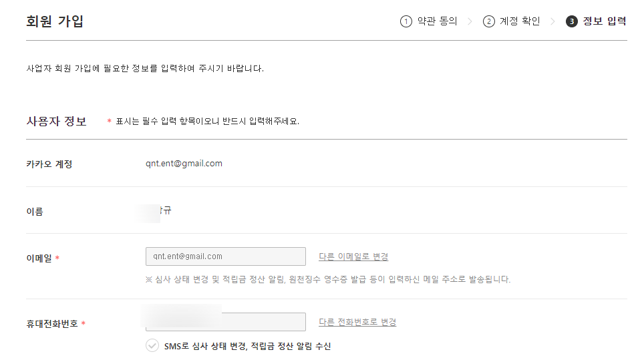Image resolution: width=636 pixels, height=364 pixels.
Task: Click the SMS로 심사 상태 변경 label text
Action: pos(247,346)
